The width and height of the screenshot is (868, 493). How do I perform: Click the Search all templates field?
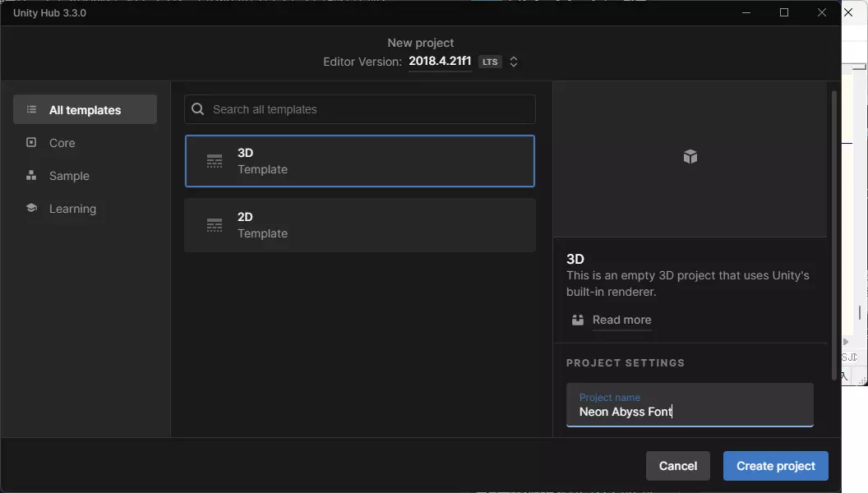click(x=370, y=109)
